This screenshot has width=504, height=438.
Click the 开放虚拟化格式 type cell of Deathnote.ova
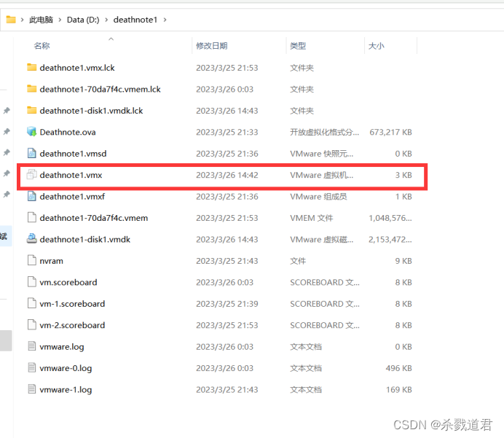point(325,132)
